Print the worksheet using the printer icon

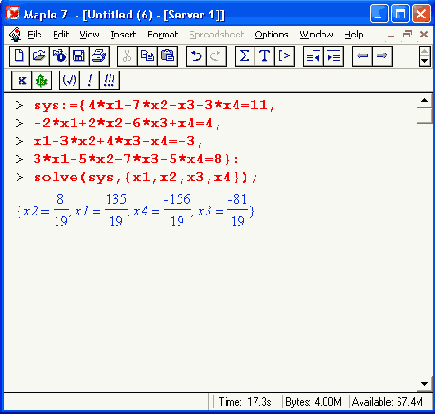coord(99,56)
